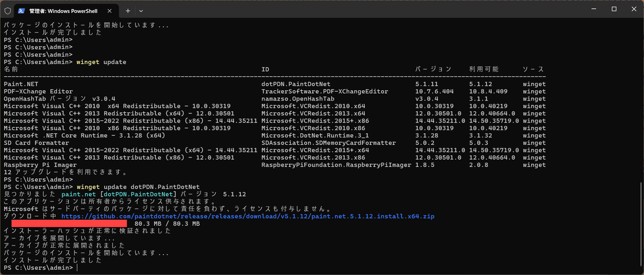Click Microsoft.VCRedist.2010.x86 ID
This screenshot has height=275, width=644.
pyautogui.click(x=313, y=128)
